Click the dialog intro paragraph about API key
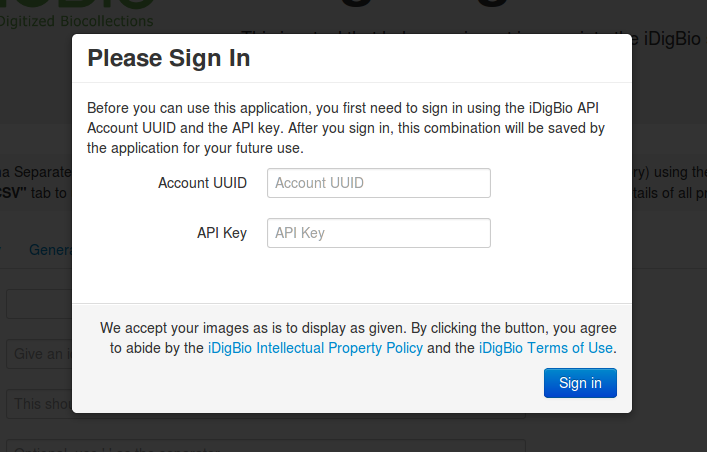This screenshot has height=452, width=707. pyautogui.click(x=346, y=128)
